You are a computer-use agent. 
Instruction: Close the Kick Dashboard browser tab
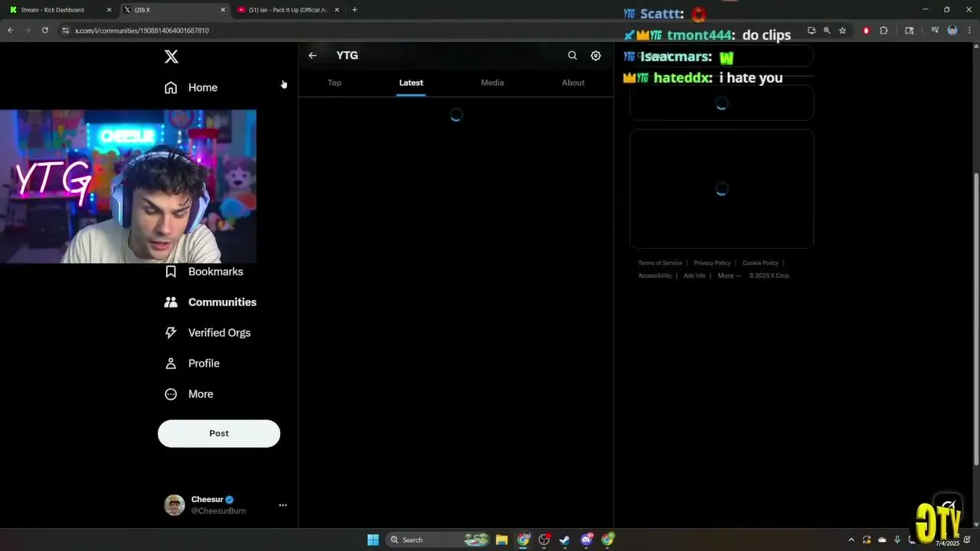[x=109, y=10]
